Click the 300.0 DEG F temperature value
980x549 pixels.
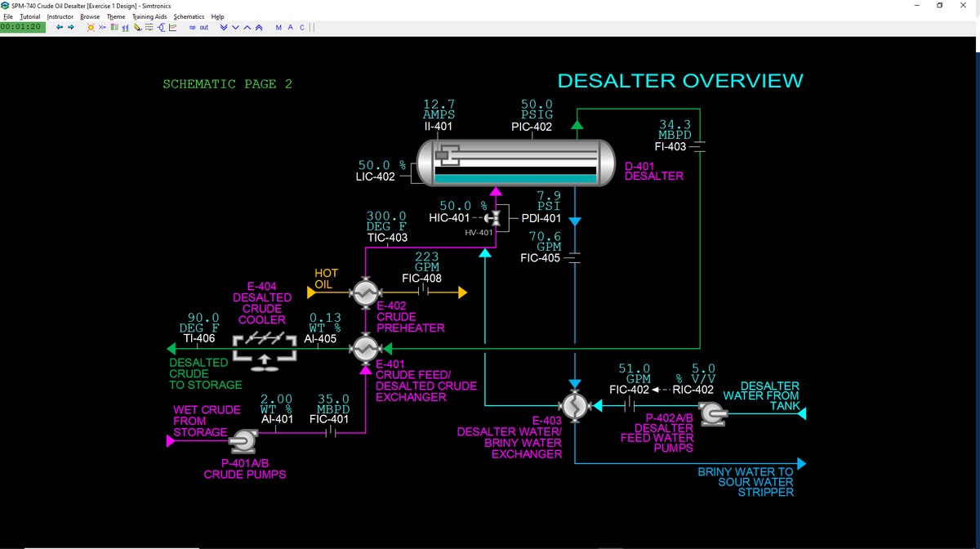pos(387,221)
